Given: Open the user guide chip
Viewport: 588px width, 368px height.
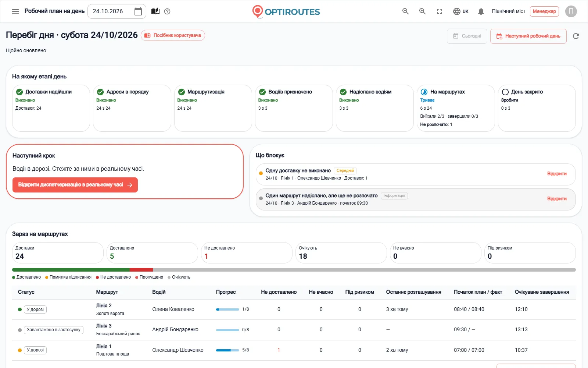Looking at the screenshot, I should (173, 35).
